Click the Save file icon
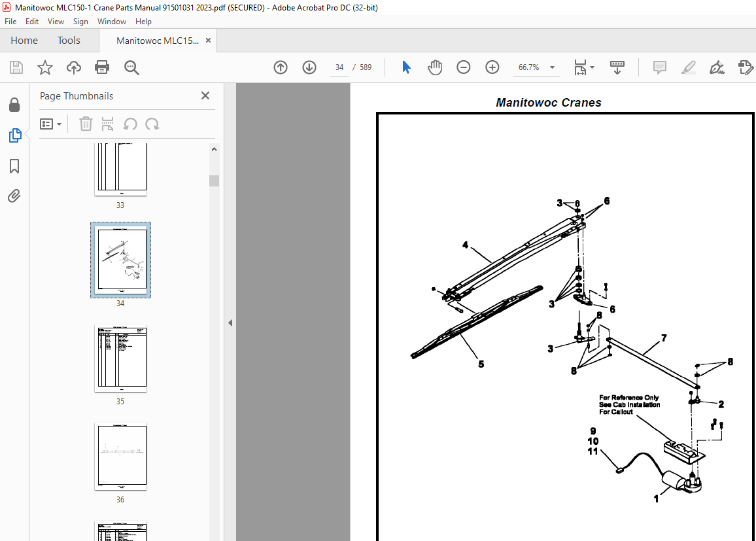Screen dimensions: 756x541 click(16, 67)
